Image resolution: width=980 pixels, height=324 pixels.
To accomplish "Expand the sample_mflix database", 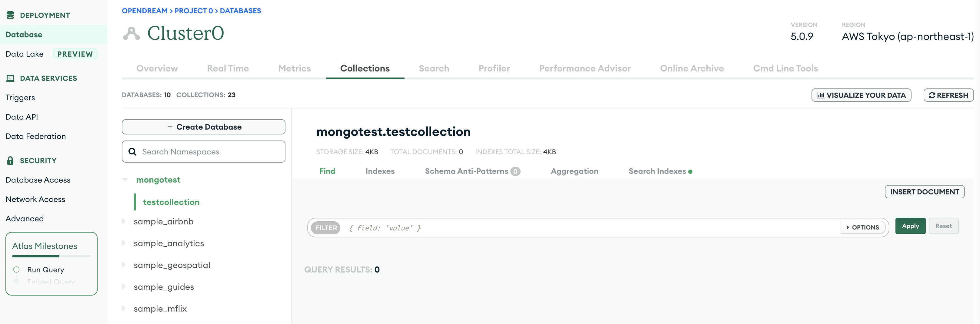I will click(x=124, y=309).
